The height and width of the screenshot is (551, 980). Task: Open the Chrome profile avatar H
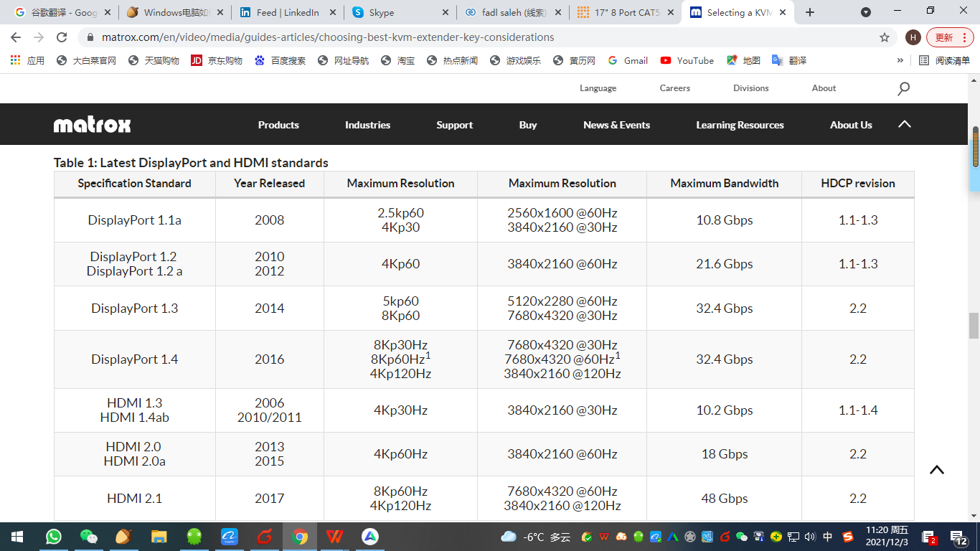[x=913, y=37]
